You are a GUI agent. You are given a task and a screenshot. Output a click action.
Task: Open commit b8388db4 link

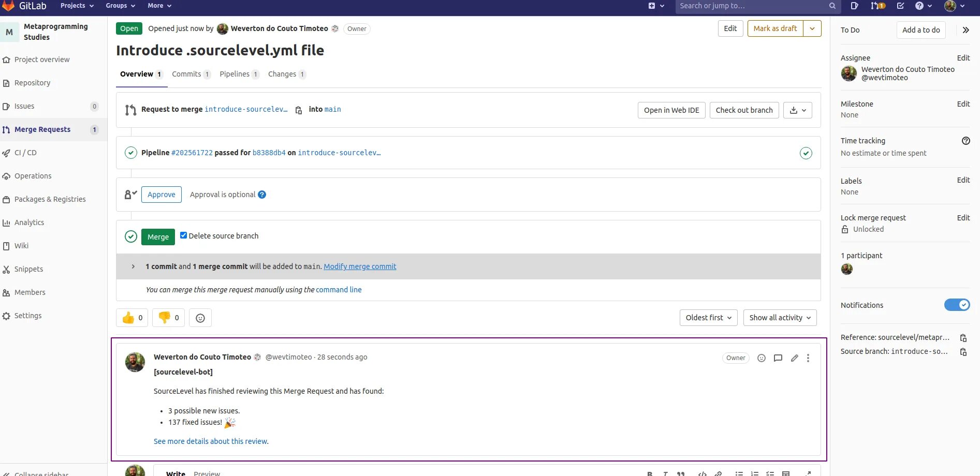click(269, 153)
